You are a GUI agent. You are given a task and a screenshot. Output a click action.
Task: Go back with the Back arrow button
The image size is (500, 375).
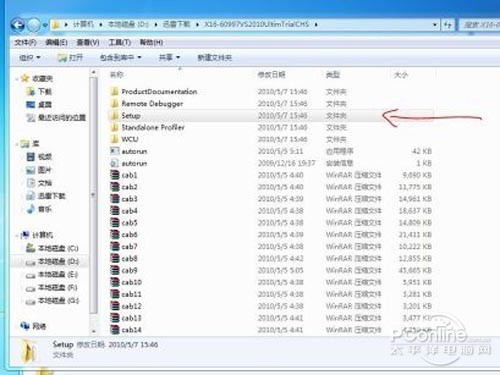click(x=18, y=25)
